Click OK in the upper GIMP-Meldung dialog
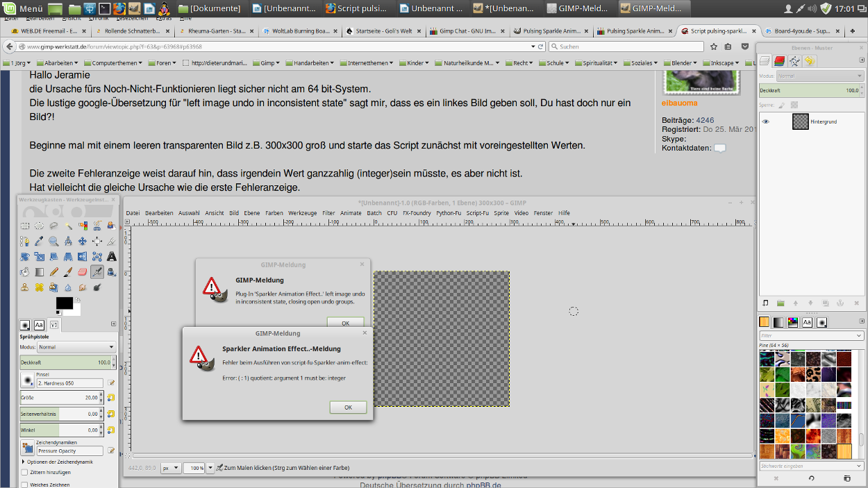 (x=345, y=323)
